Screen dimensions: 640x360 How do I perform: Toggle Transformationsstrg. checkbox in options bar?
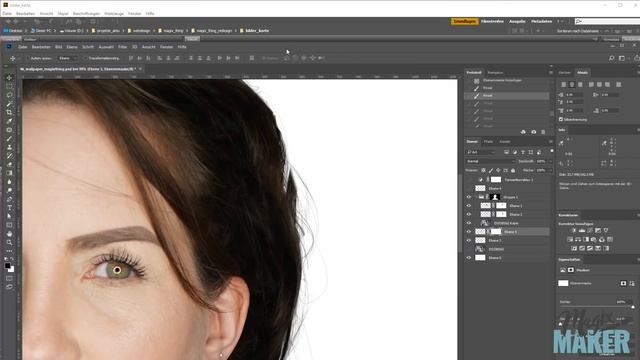click(x=86, y=58)
